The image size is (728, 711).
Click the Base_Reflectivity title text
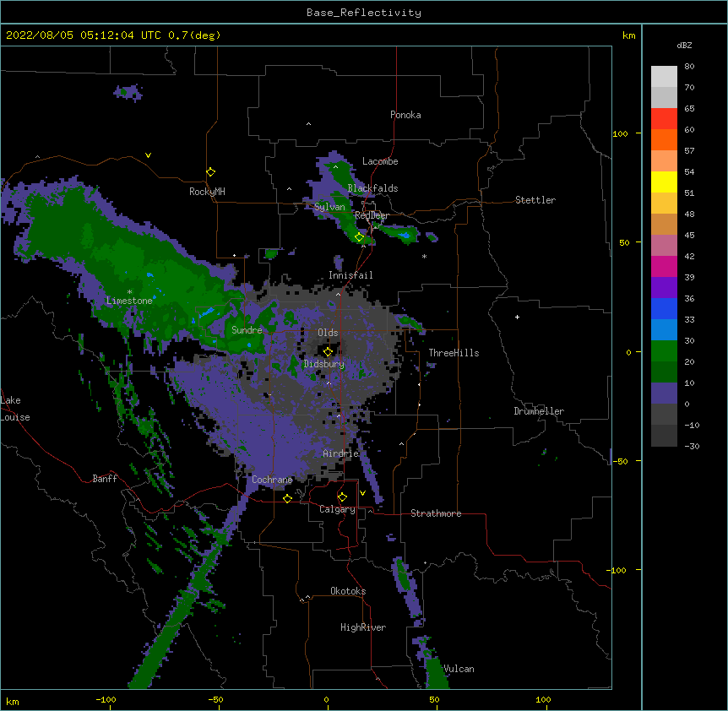[363, 13]
